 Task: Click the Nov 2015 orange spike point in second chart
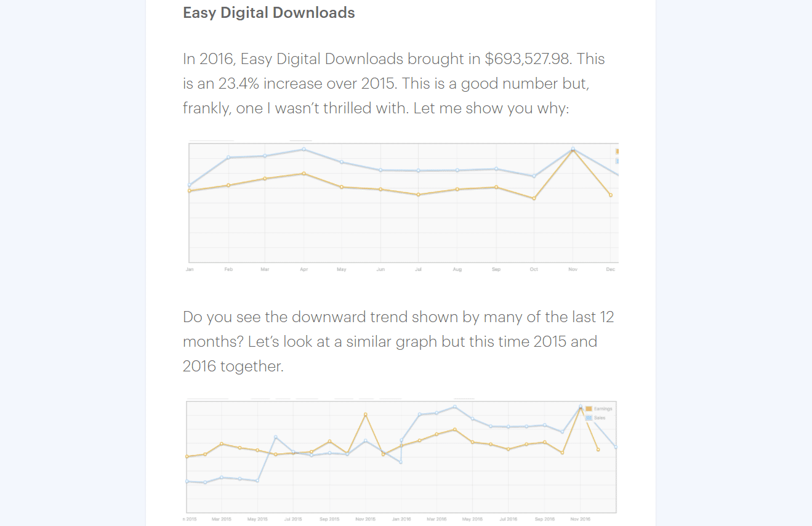pyautogui.click(x=366, y=414)
